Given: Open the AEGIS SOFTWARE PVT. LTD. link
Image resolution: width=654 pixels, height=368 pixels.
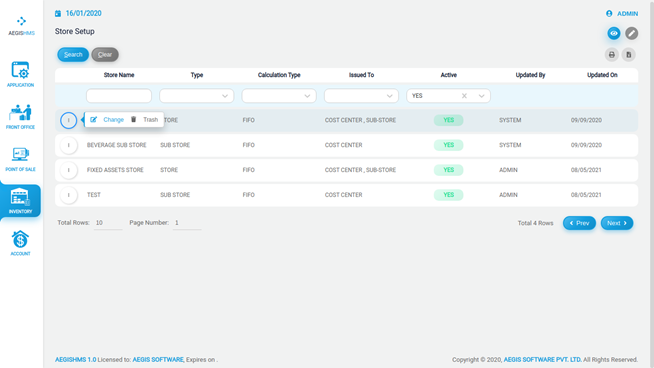Looking at the screenshot, I should (x=542, y=360).
